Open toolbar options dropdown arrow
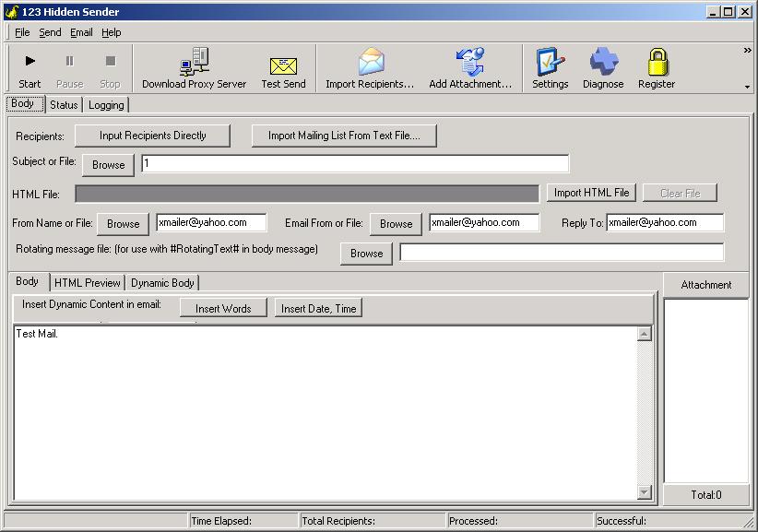The height and width of the screenshot is (532, 758). point(747,87)
